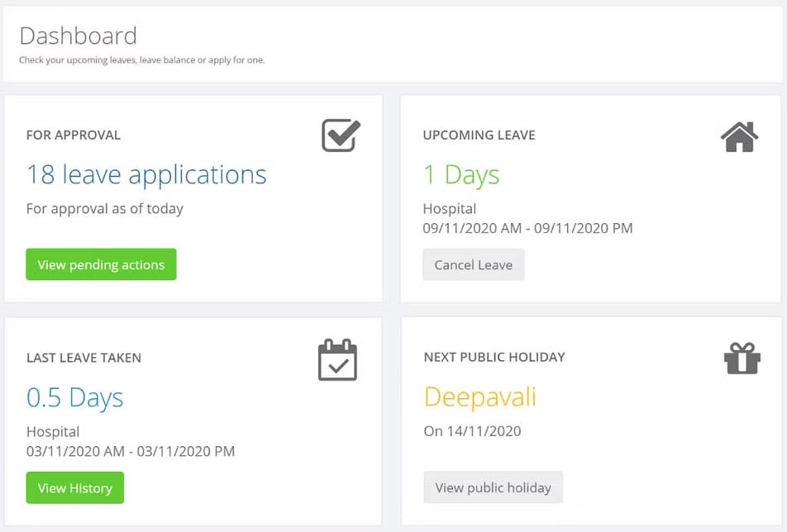Click the 0.5 Days last leave figure

pyautogui.click(x=74, y=397)
